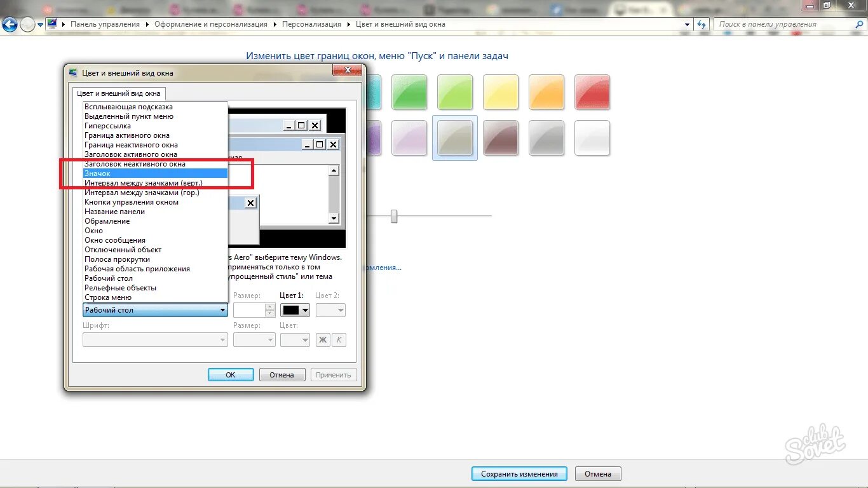This screenshot has height=488, width=868.
Task: Click the preview scrollbar down arrow
Action: click(334, 218)
